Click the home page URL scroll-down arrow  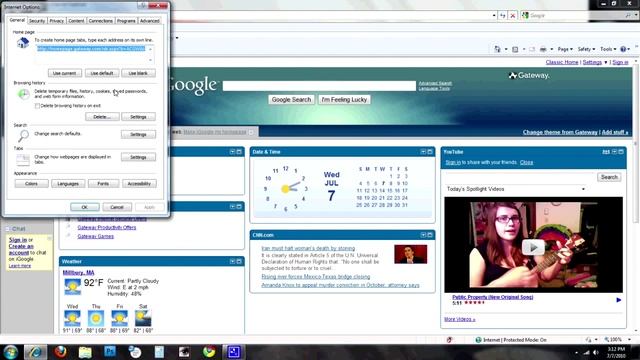click(x=151, y=60)
